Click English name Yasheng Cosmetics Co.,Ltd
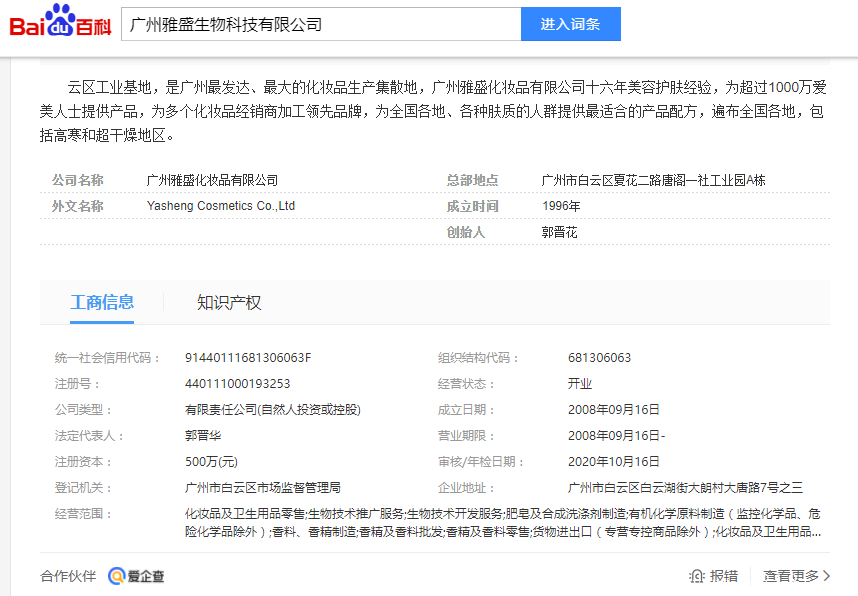Viewport: 858px width, 596px height. [221, 206]
